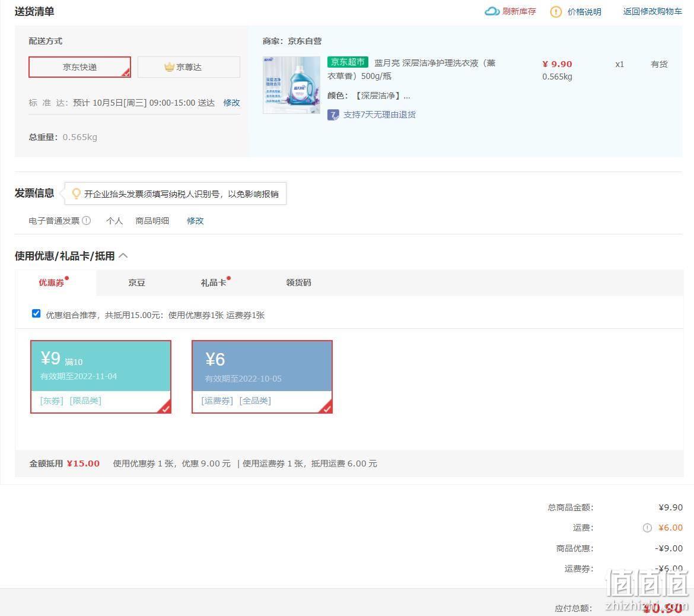The image size is (694, 616).
Task: Click the crown icon on 京尊达
Action: point(169,67)
